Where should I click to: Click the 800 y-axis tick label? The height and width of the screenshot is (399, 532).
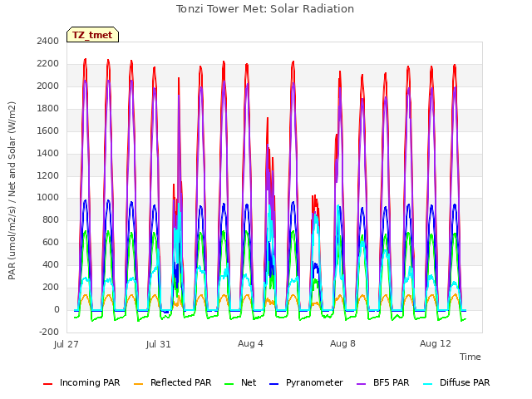[x=51, y=220]
